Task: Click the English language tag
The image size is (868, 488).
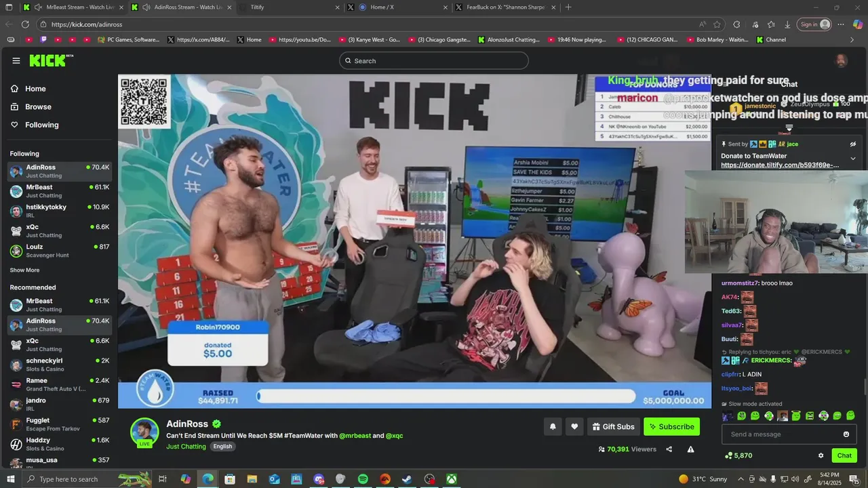Action: 222,447
